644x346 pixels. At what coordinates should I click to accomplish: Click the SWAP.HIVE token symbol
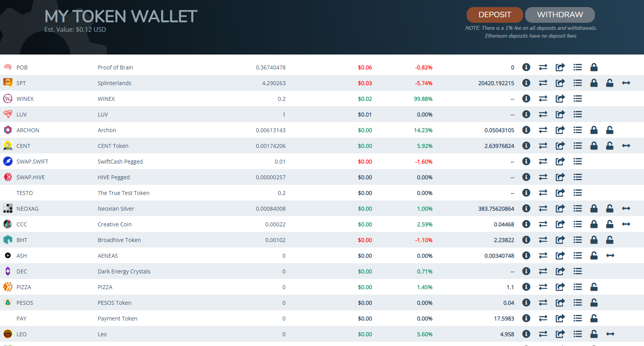[31, 177]
